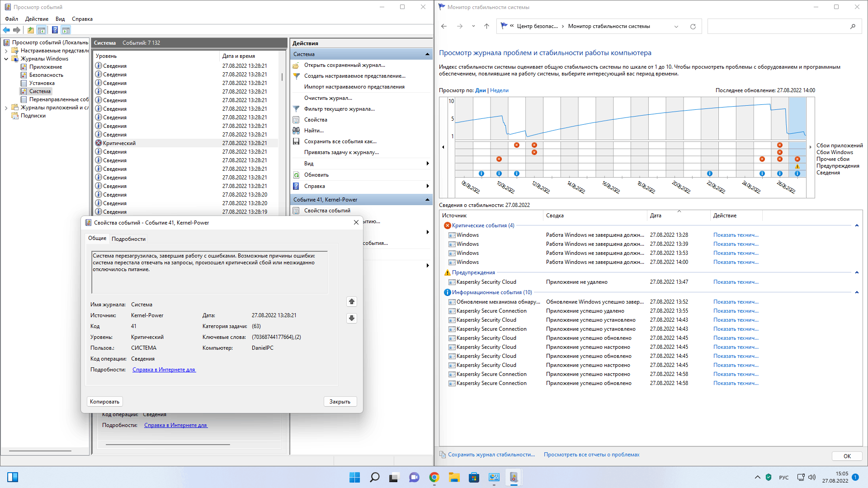Click the red error marker under 10.08.2022 column
The image size is (868, 488).
[x=499, y=159]
